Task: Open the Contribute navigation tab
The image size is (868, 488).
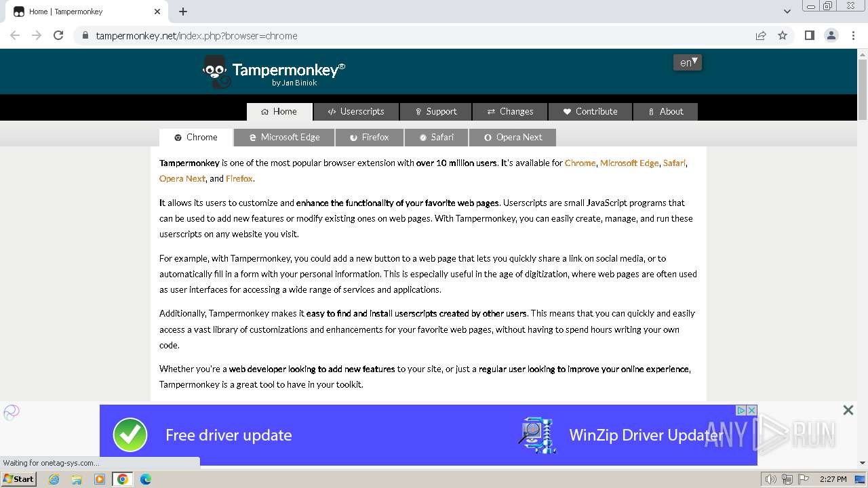Action: pos(590,111)
